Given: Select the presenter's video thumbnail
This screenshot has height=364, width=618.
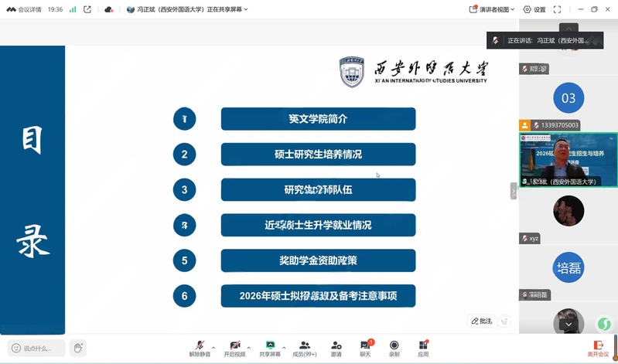Looking at the screenshot, I should [x=568, y=160].
